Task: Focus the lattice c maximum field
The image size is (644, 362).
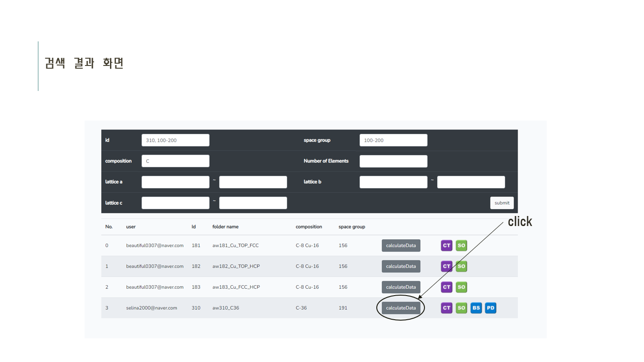Action: pos(253,203)
